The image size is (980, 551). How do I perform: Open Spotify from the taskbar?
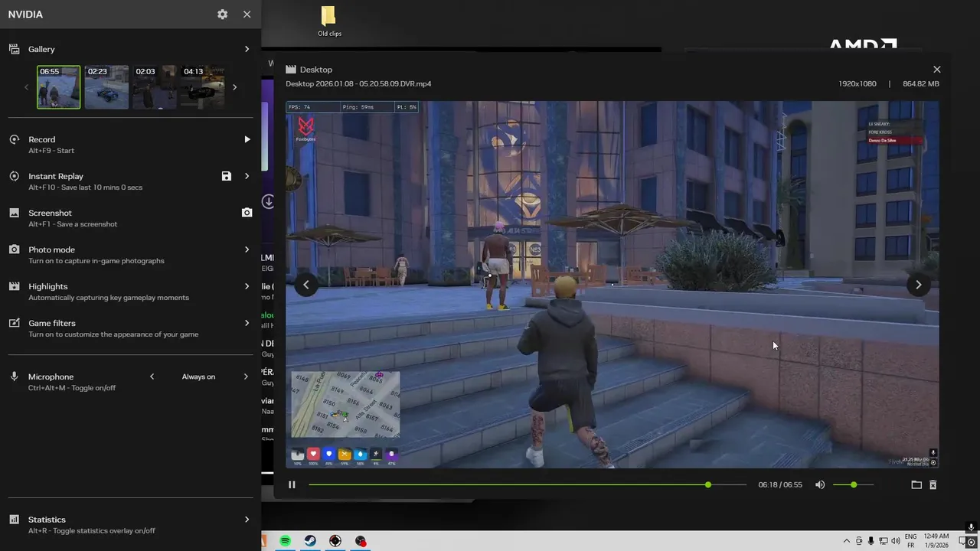pos(285,541)
